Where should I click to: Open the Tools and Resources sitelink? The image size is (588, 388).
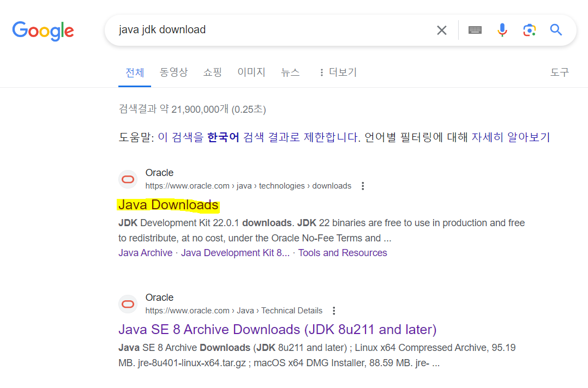click(343, 253)
